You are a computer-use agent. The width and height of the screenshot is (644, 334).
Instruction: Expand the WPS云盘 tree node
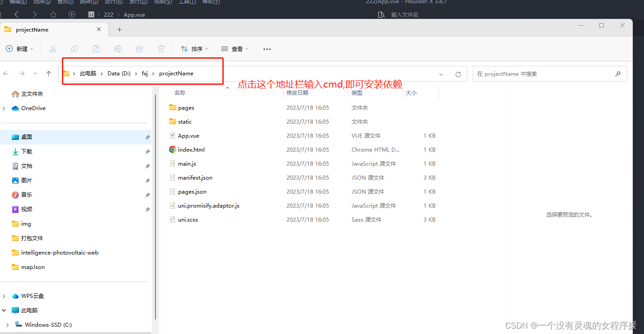point(4,296)
